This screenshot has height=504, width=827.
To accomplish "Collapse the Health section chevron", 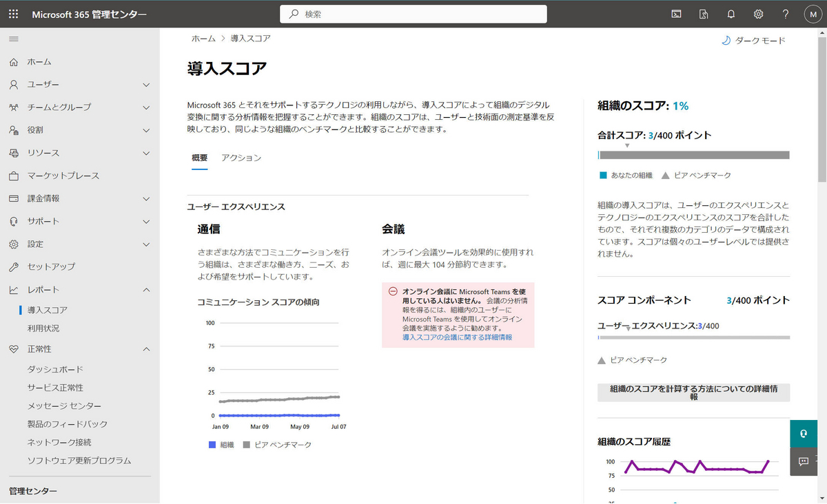I will click(x=146, y=349).
